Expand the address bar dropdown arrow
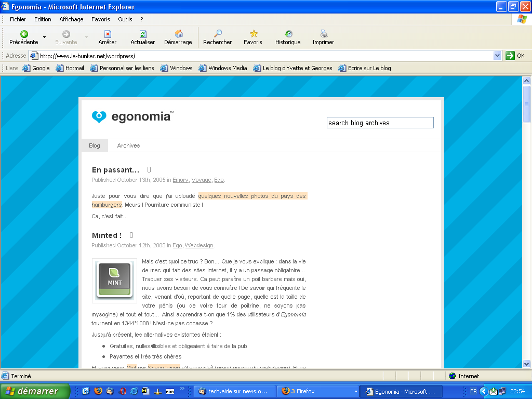Image resolution: width=532 pixels, height=399 pixels. pyautogui.click(x=497, y=56)
